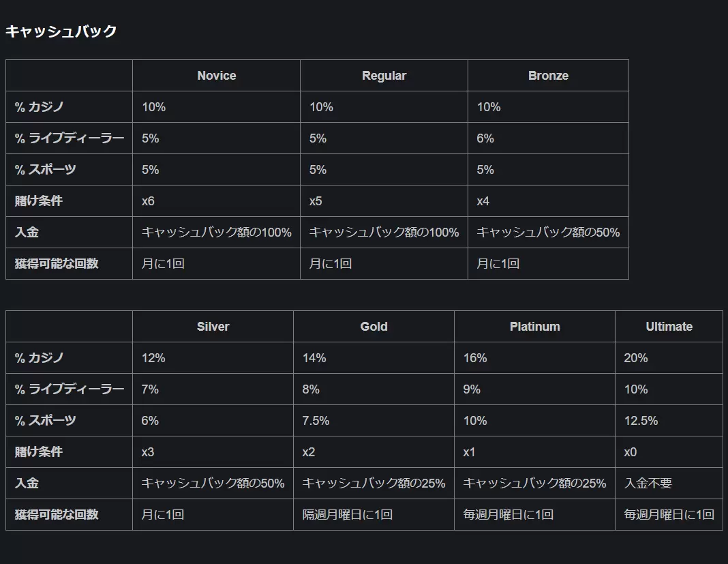The image size is (728, 564).
Task: Click the Platinum wagering x1 cell
Action: pyautogui.click(x=535, y=451)
